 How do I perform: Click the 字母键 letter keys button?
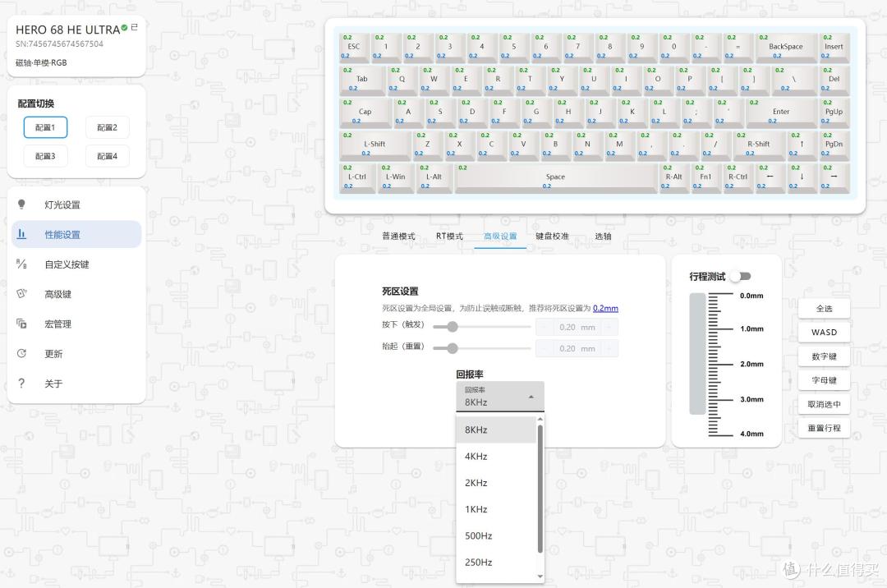825,380
